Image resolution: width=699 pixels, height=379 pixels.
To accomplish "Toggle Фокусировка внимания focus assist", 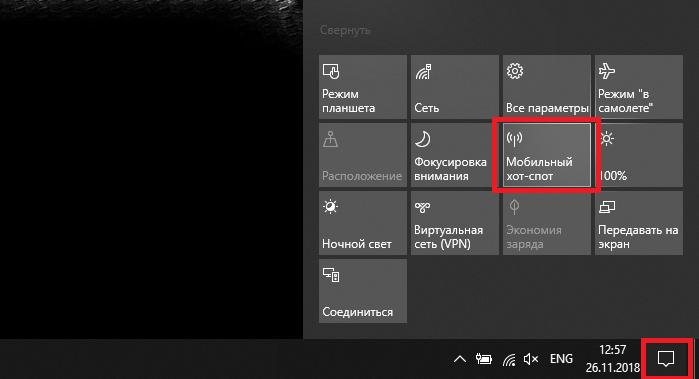I will pyautogui.click(x=455, y=155).
